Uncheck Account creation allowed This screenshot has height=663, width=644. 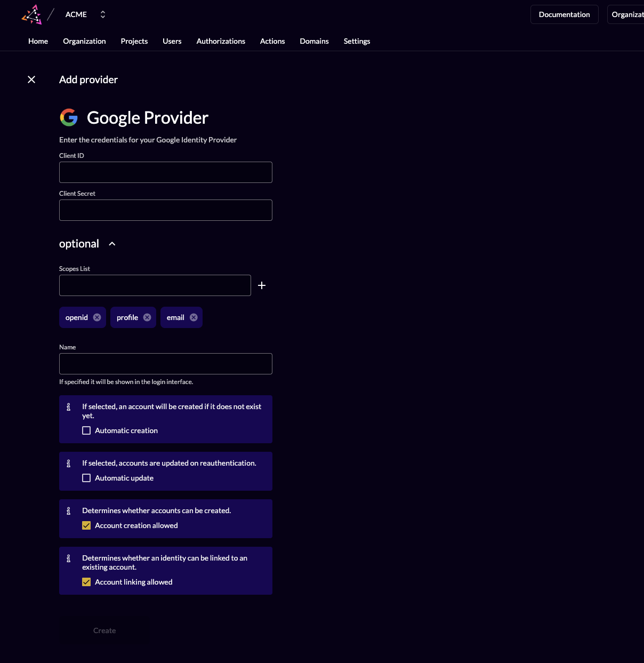[x=86, y=525]
